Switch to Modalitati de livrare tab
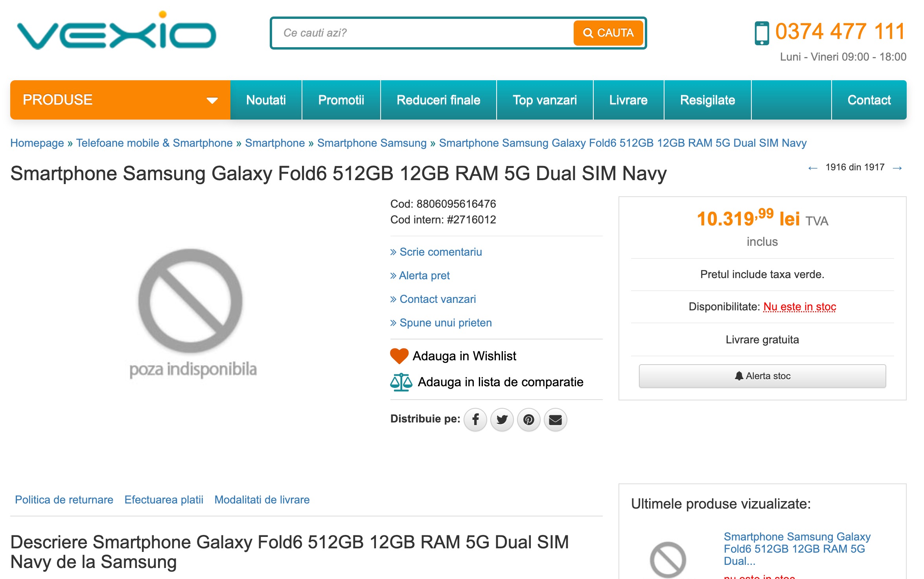The width and height of the screenshot is (924, 579). (x=262, y=500)
